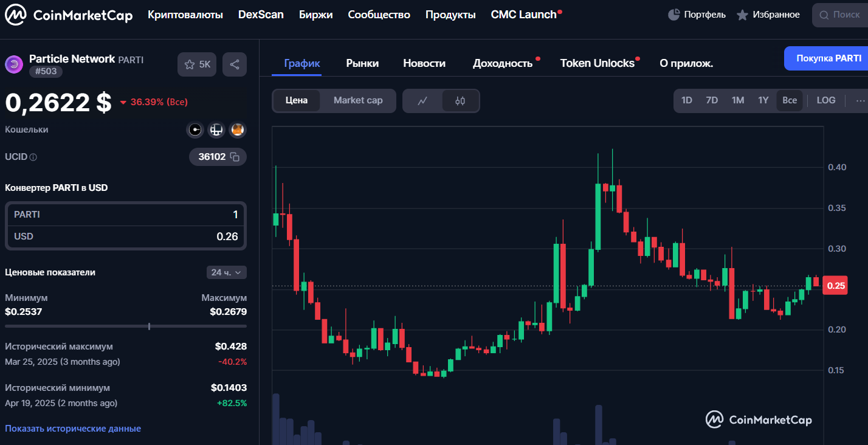Open the 24 ч. period dropdown

(227, 272)
